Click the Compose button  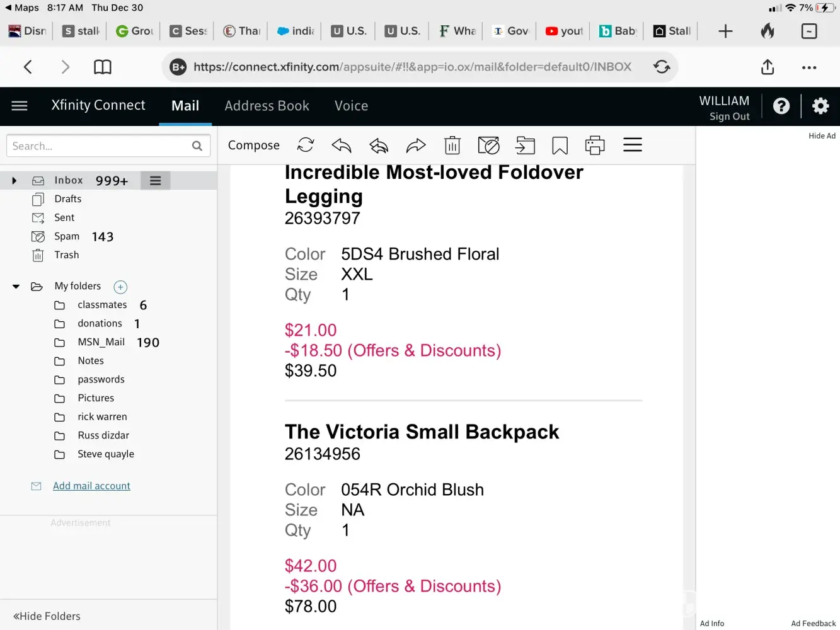253,146
